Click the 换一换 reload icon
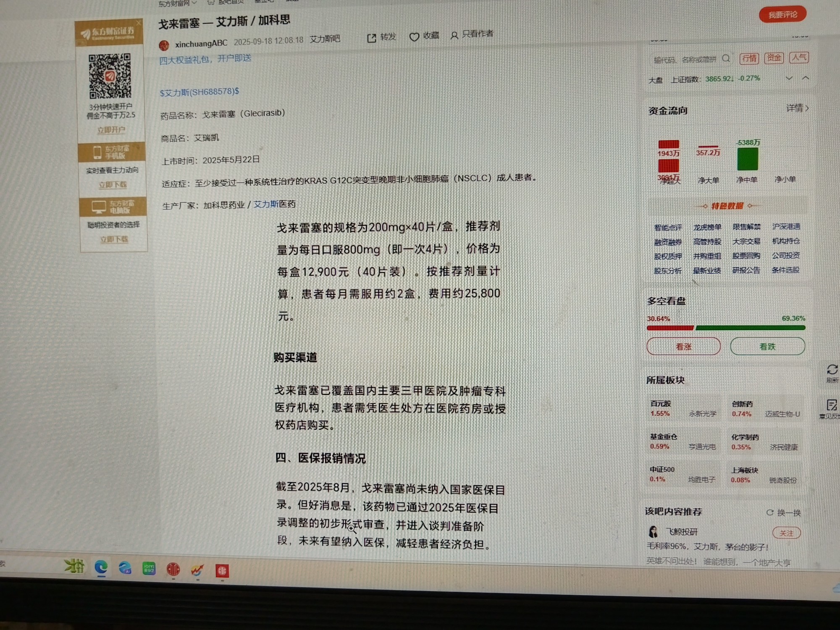 pos(770,512)
